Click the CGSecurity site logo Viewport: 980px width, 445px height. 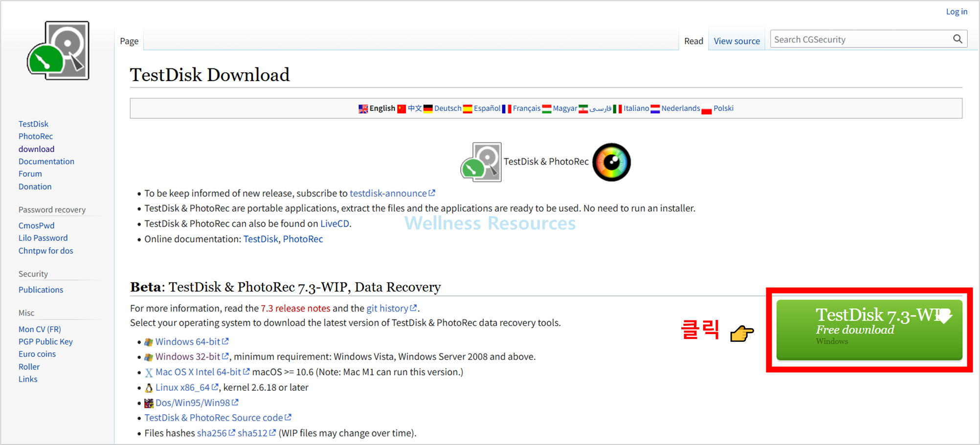[x=58, y=50]
